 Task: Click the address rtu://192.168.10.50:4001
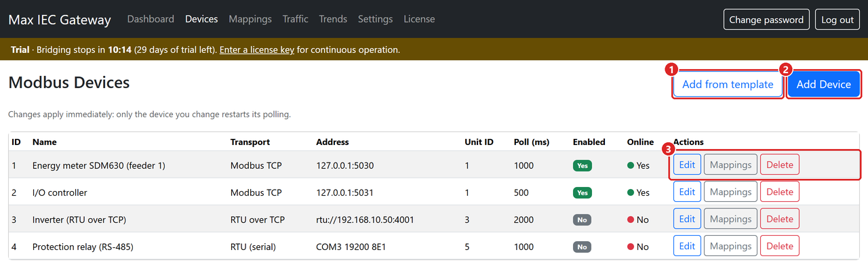click(365, 220)
